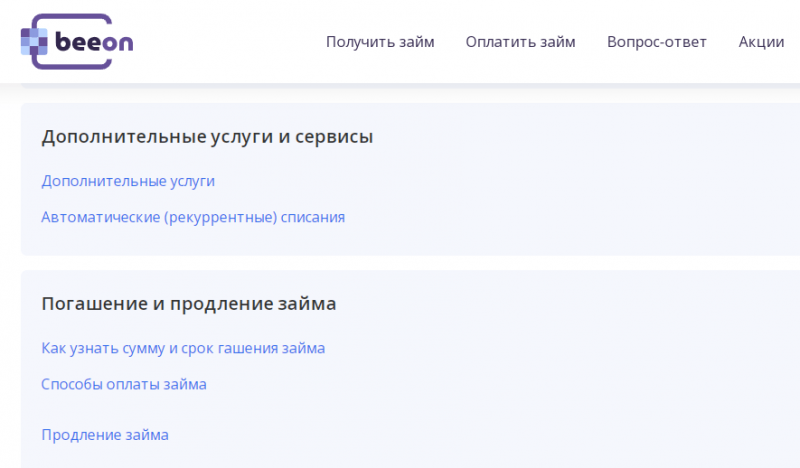Open the Акции menu item
Viewport: 800px width, 468px height.
point(761,42)
